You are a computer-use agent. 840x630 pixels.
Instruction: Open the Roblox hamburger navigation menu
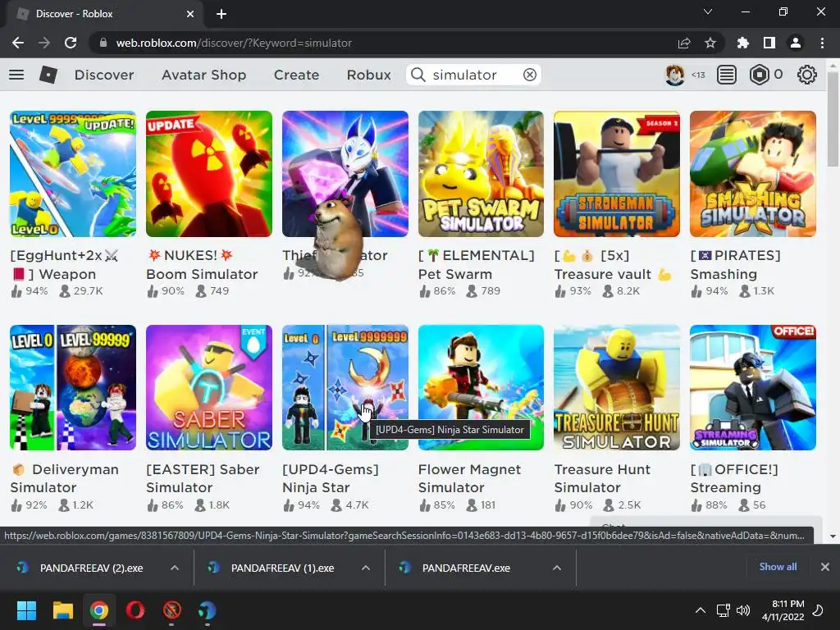[16, 75]
